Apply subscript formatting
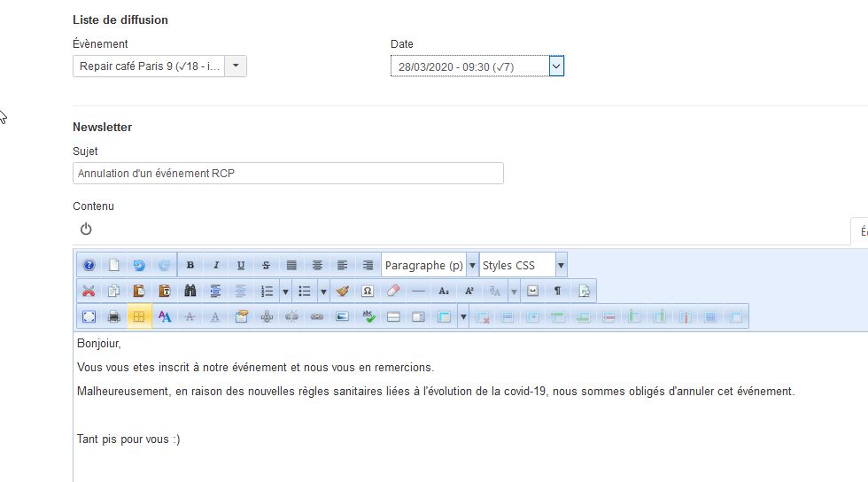 tap(444, 291)
